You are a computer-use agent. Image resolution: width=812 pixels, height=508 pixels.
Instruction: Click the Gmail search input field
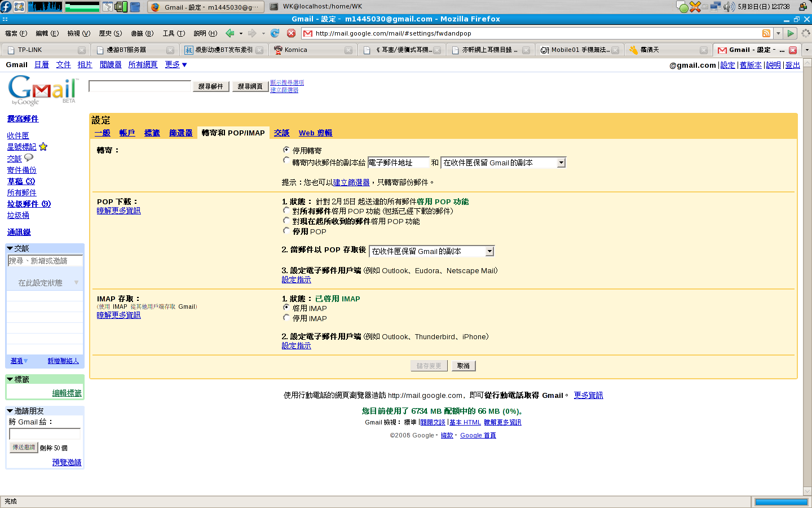coord(140,86)
